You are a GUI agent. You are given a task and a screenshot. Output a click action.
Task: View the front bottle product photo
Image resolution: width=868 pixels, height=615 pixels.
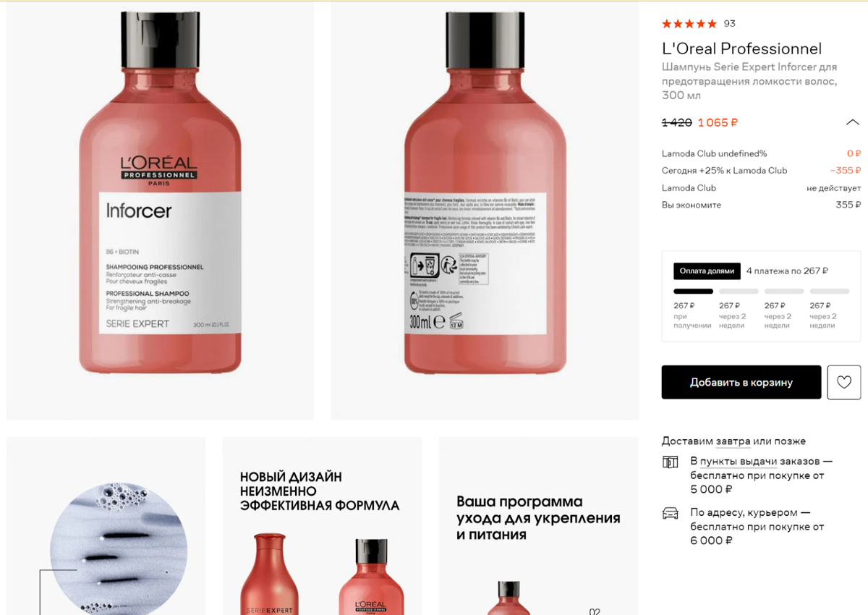[160, 210]
